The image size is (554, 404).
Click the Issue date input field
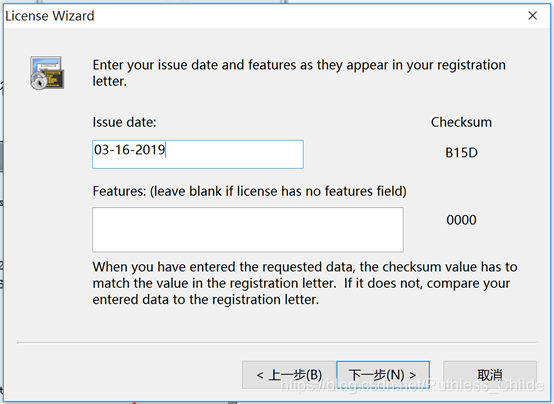coord(198,154)
